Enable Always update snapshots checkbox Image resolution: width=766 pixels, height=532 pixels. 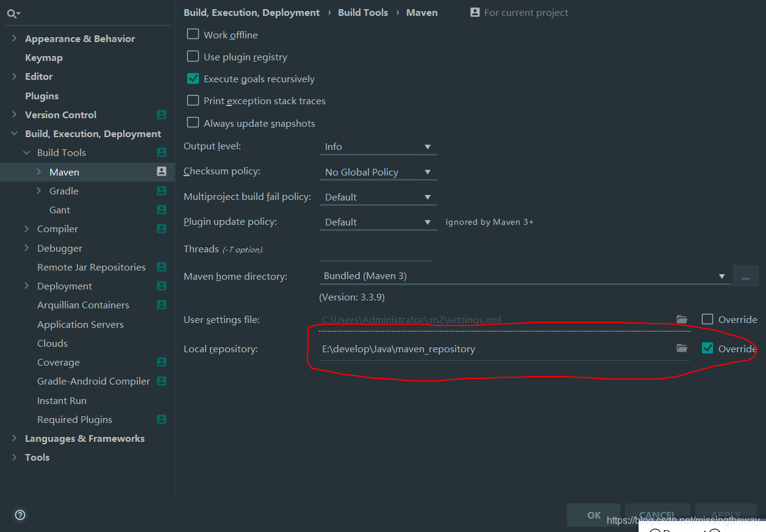point(193,122)
